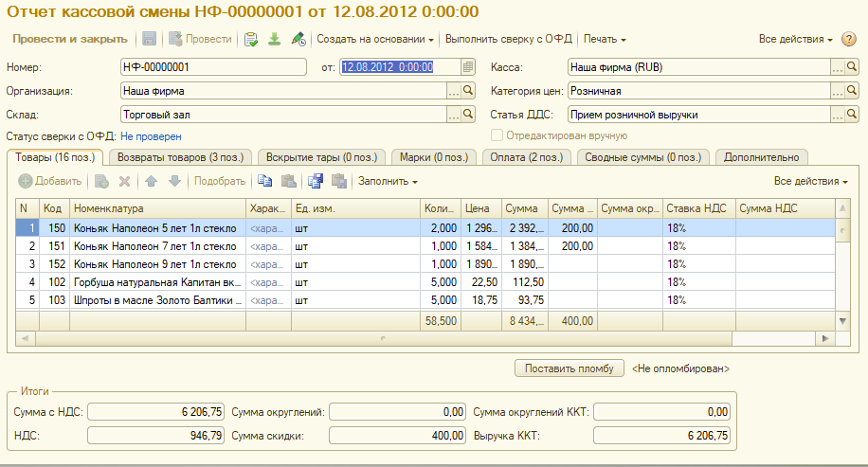Select Горбуша натуральная row in table
Viewport: 868px width, 467px height.
(x=155, y=281)
